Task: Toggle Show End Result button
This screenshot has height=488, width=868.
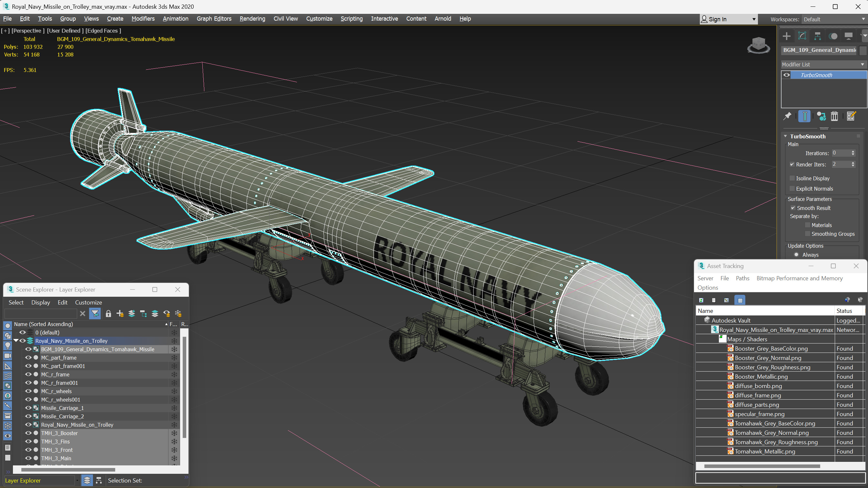Action: pyautogui.click(x=804, y=116)
